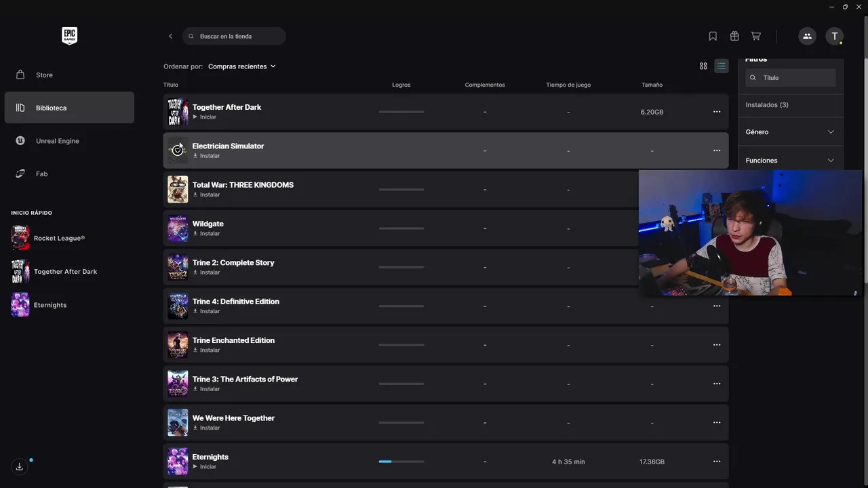
Task: Click the Epic Games logo
Action: tap(69, 36)
